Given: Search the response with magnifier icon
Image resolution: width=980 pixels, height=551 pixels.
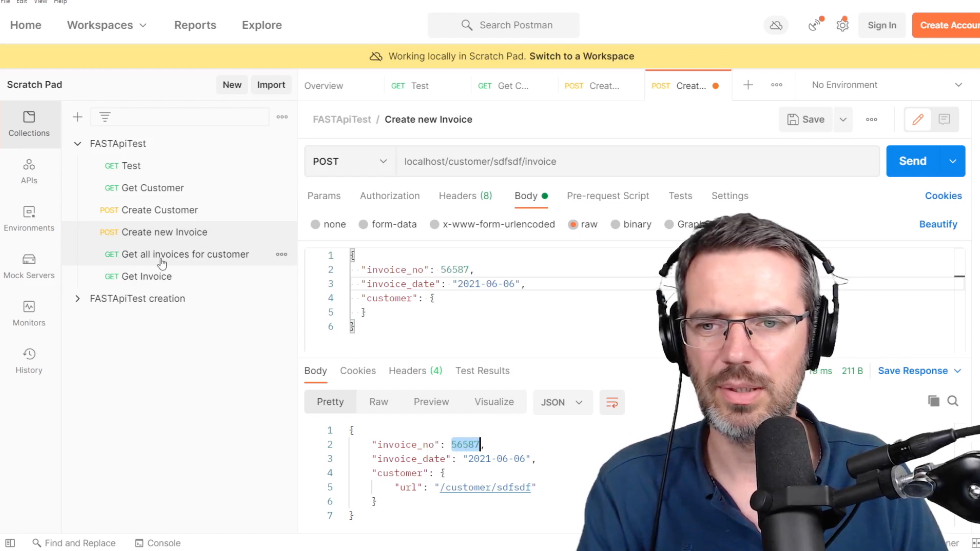Looking at the screenshot, I should click(953, 401).
